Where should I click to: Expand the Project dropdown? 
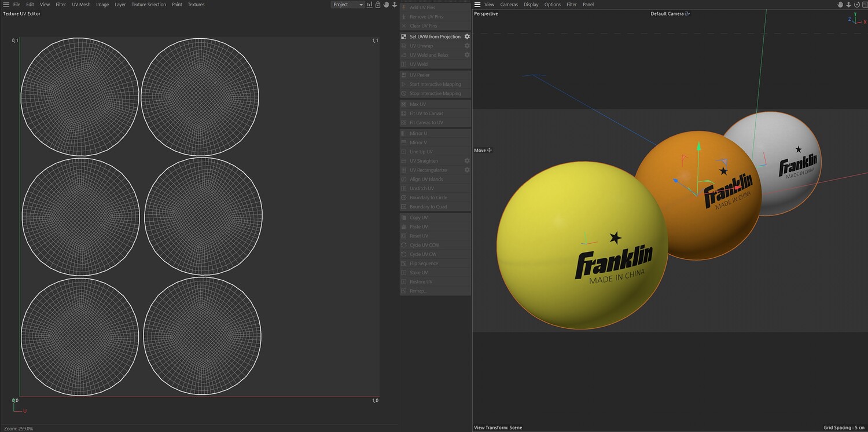(348, 5)
